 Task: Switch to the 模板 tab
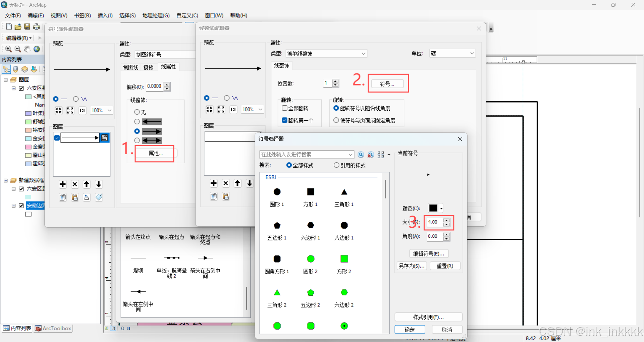coord(148,67)
